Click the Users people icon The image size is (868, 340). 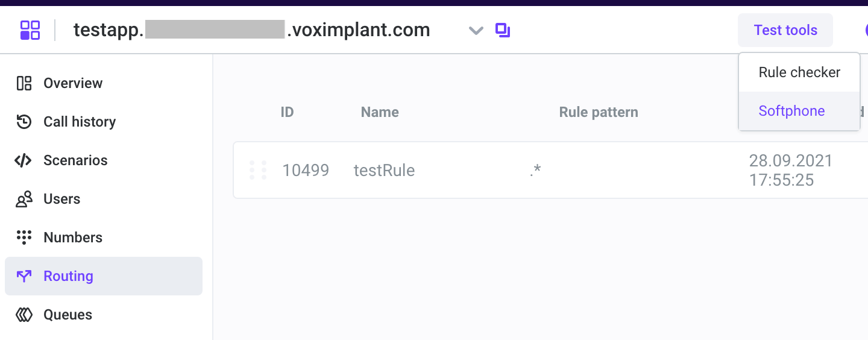24,199
